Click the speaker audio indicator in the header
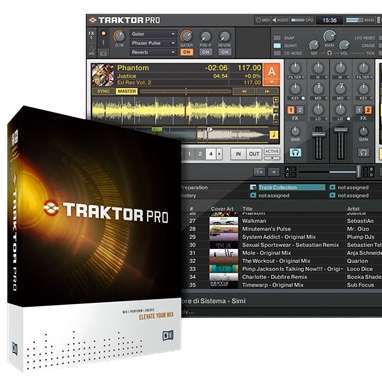 [x=275, y=20]
